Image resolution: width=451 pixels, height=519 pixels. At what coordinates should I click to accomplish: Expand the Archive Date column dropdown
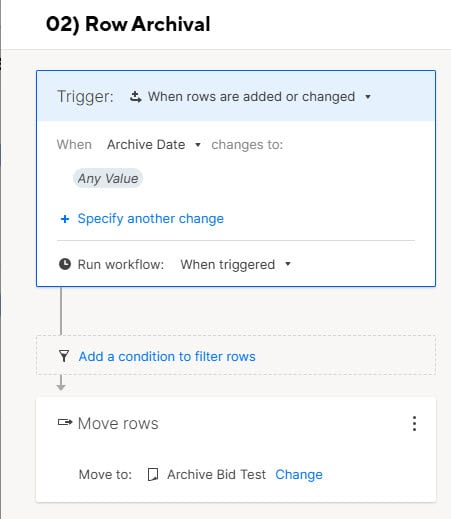(198, 145)
